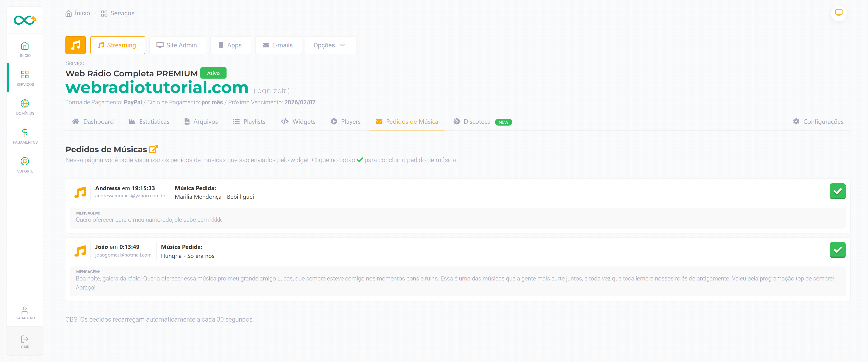The image size is (868, 362).
Task: Open Domínios from the sidebar
Action: click(25, 104)
